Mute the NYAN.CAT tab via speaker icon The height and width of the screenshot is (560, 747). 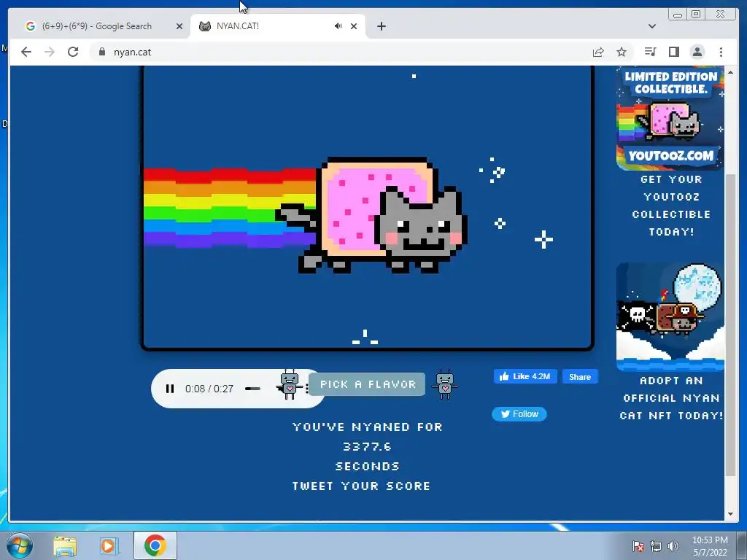pos(338,26)
